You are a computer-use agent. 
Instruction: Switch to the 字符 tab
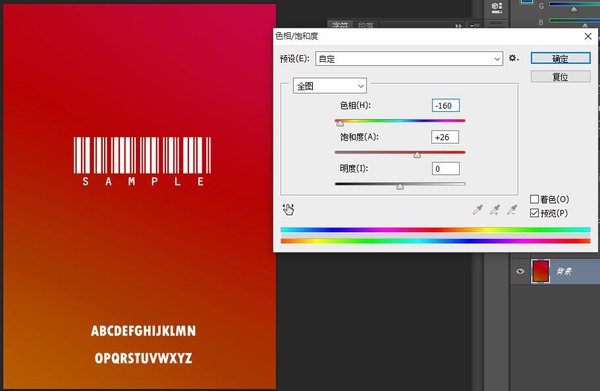[340, 25]
